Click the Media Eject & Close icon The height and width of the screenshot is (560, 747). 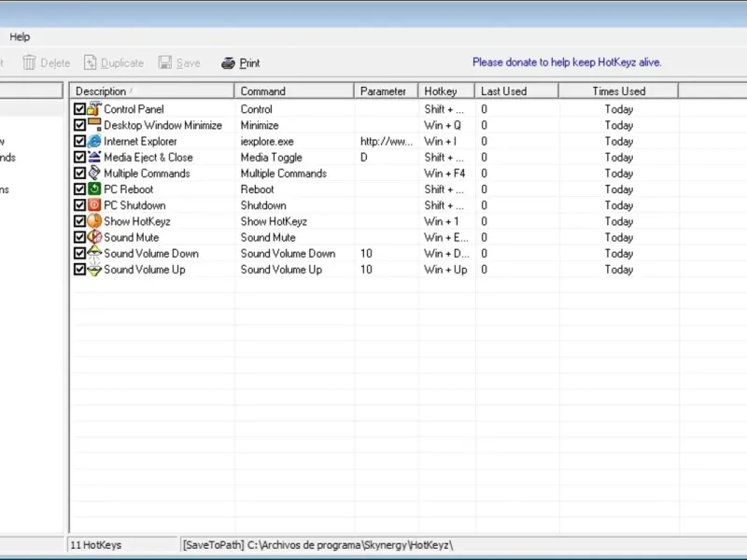(94, 157)
